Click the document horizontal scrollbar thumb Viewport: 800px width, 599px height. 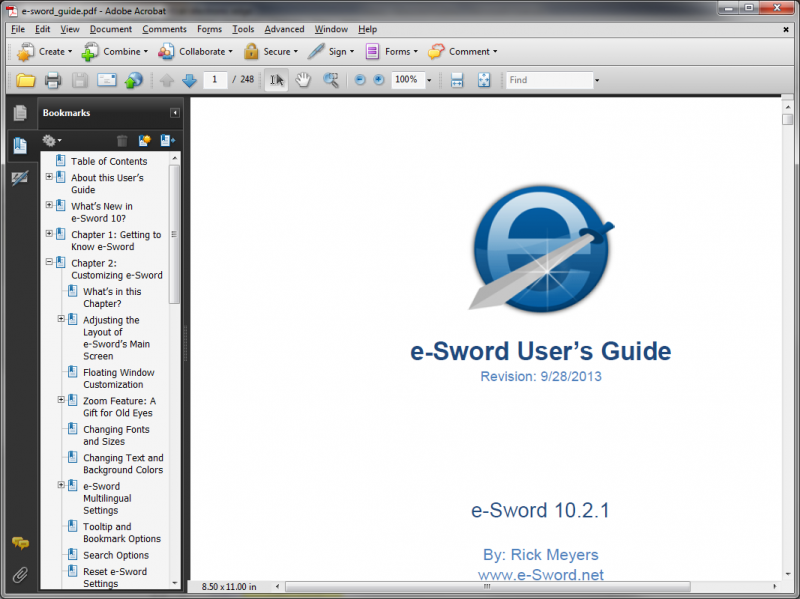[487, 586]
